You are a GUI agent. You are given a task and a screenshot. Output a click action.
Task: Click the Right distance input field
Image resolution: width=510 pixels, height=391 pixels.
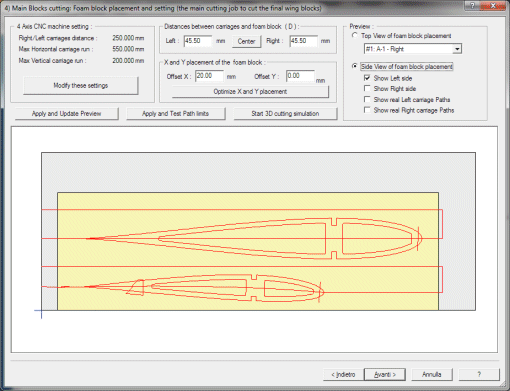[x=303, y=41]
